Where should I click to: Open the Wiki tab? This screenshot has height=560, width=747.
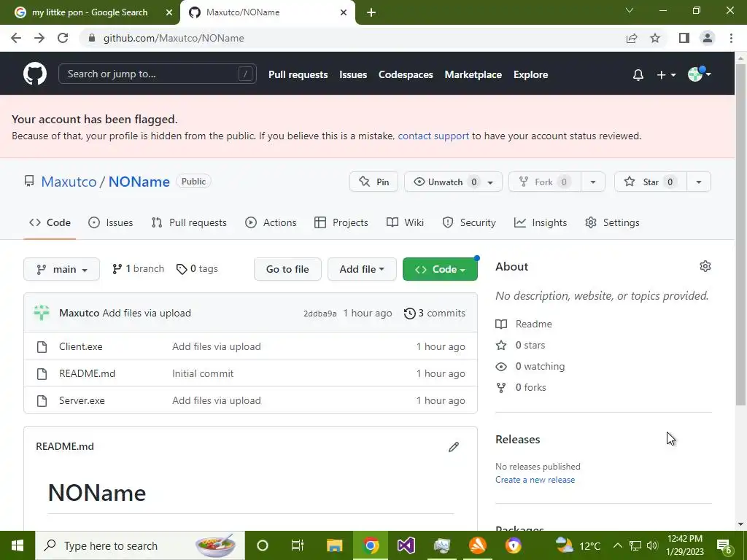coord(405,222)
